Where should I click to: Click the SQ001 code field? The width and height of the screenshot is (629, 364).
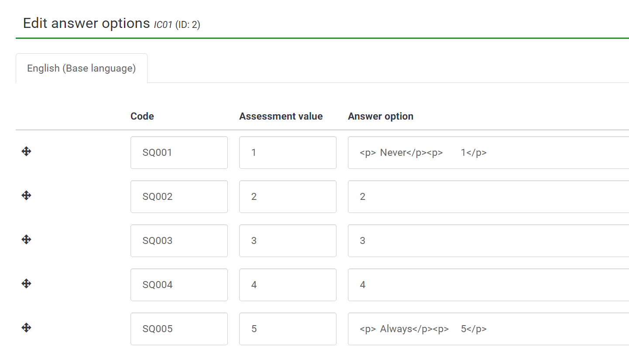pyautogui.click(x=179, y=153)
